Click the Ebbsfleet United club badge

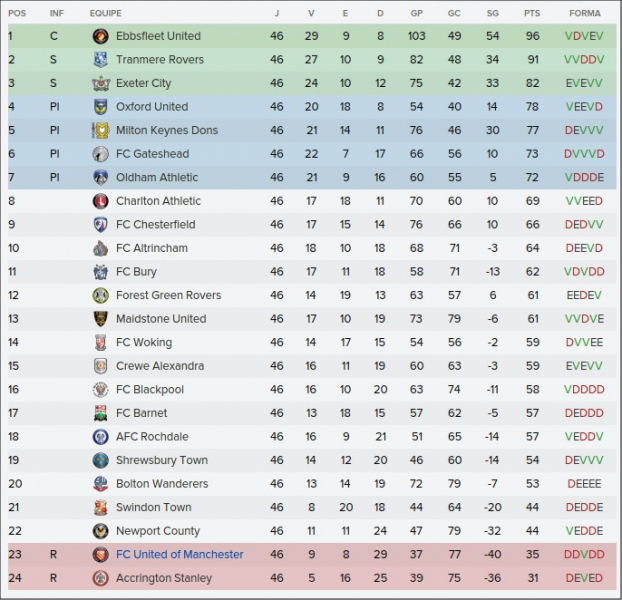(x=100, y=36)
